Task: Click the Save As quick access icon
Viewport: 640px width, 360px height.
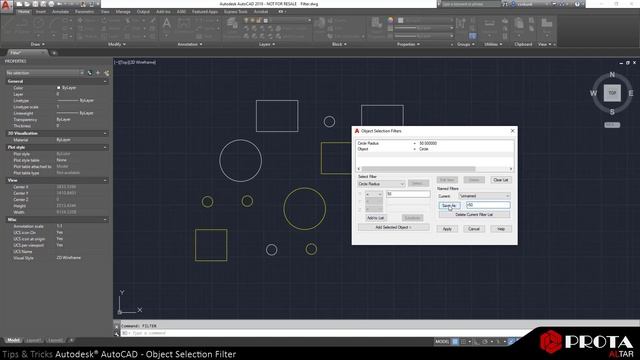Action: (43, 4)
